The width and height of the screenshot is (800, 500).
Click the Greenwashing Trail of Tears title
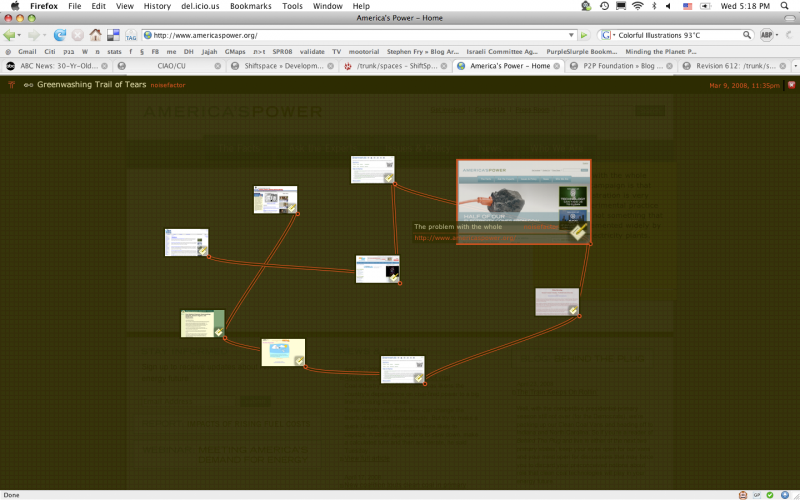(91, 85)
